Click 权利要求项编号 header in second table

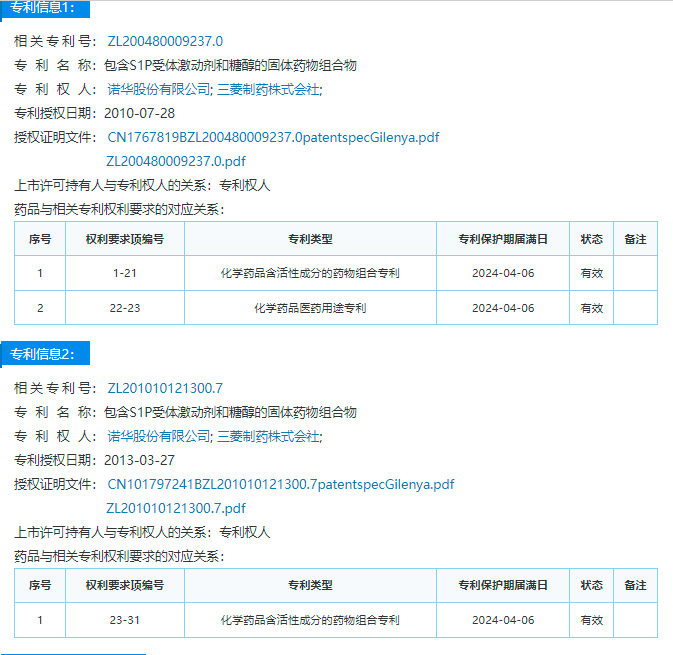click(125, 585)
